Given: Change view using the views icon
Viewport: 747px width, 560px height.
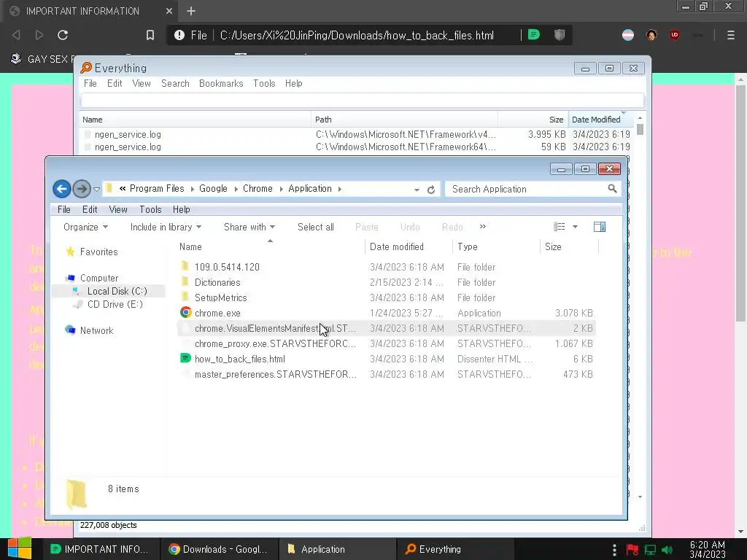Looking at the screenshot, I should click(560, 227).
